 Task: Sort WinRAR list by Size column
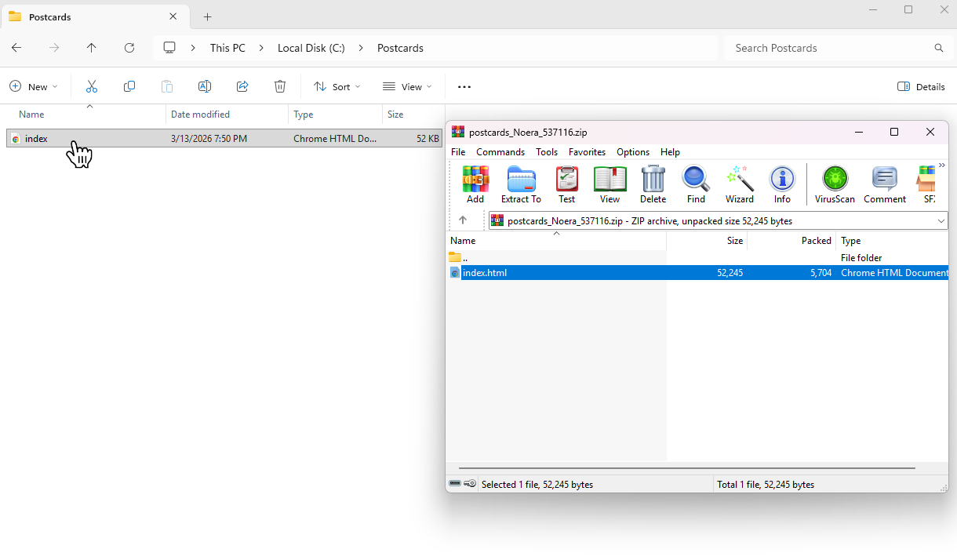(707, 241)
